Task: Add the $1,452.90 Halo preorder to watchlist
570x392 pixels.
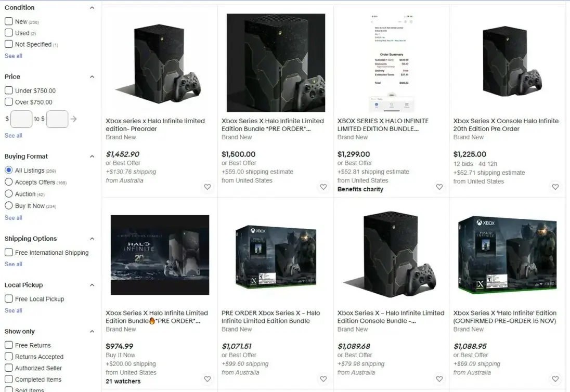Action: [x=207, y=187]
